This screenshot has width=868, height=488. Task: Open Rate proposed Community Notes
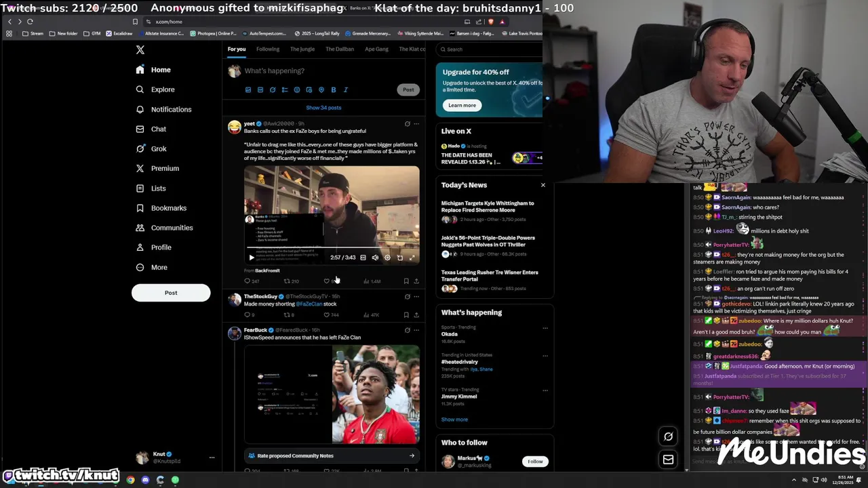click(x=332, y=455)
